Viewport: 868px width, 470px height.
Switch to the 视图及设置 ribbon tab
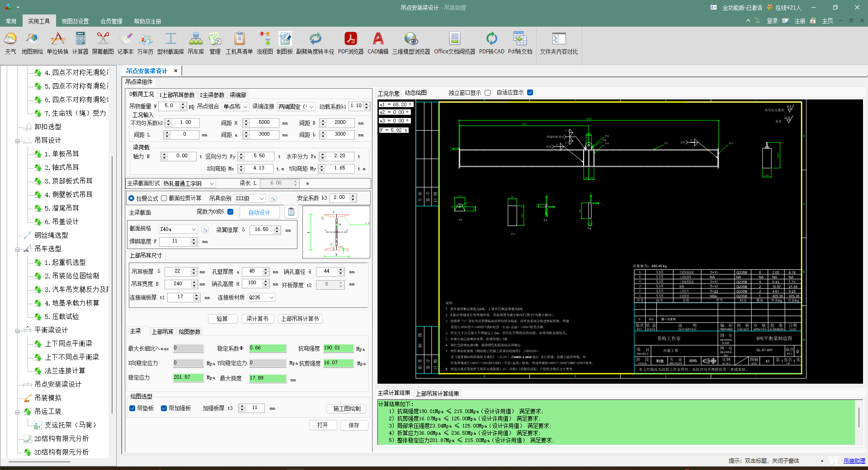(75, 21)
